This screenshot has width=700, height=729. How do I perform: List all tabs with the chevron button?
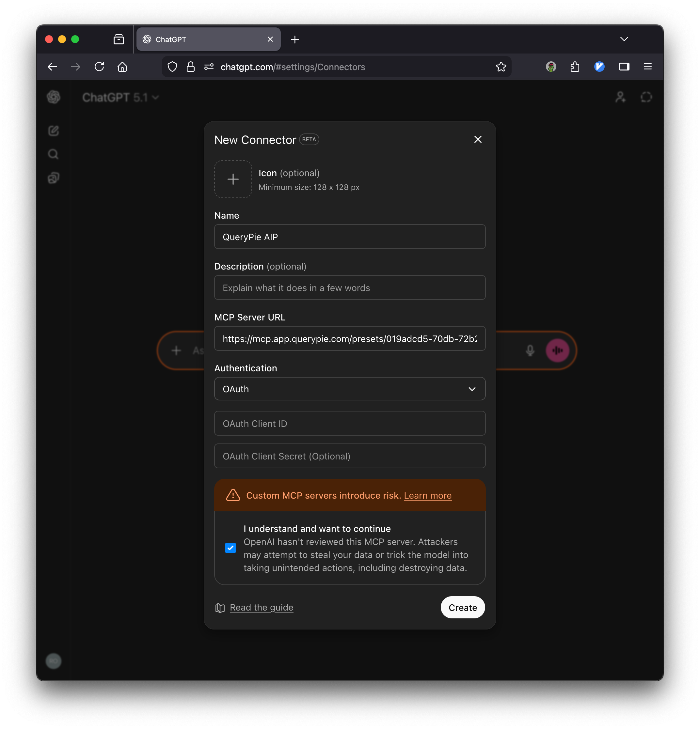(x=624, y=39)
